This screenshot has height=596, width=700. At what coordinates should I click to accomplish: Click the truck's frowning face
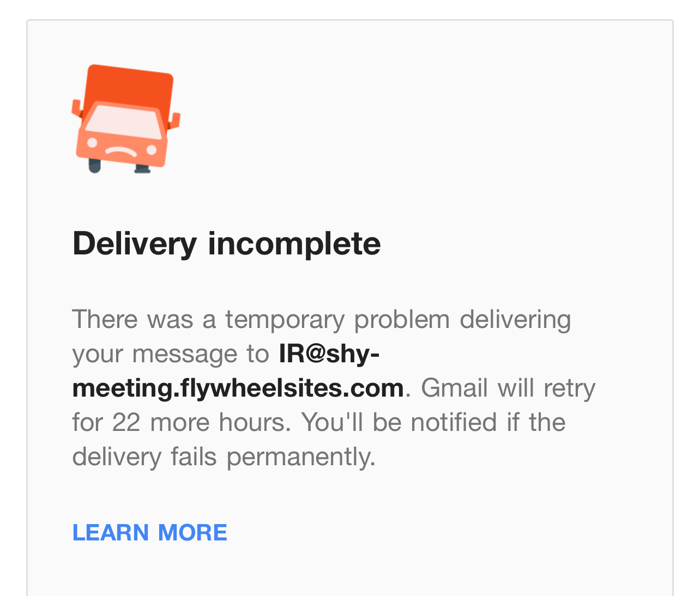(x=121, y=149)
